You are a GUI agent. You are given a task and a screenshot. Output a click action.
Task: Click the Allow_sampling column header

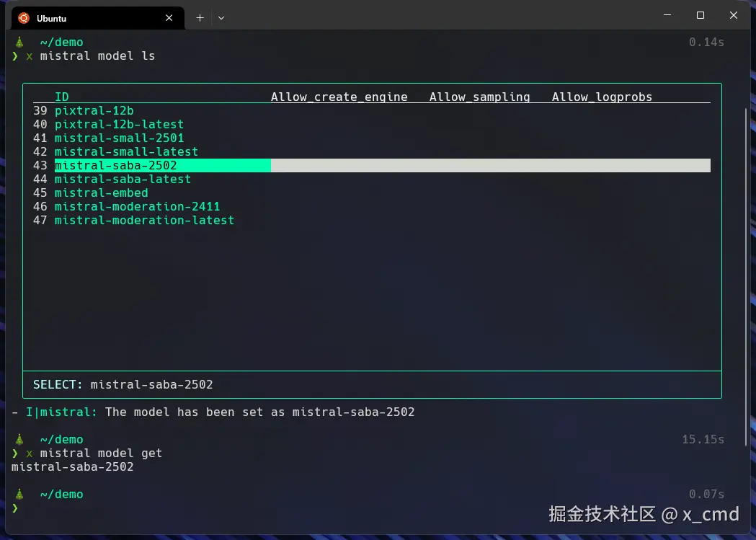pos(480,97)
